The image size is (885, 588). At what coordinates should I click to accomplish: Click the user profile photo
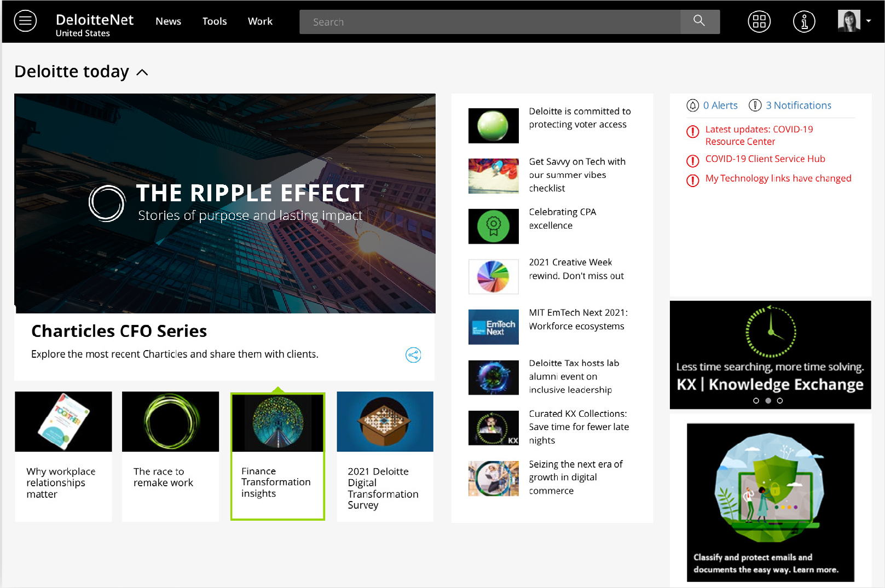(849, 21)
